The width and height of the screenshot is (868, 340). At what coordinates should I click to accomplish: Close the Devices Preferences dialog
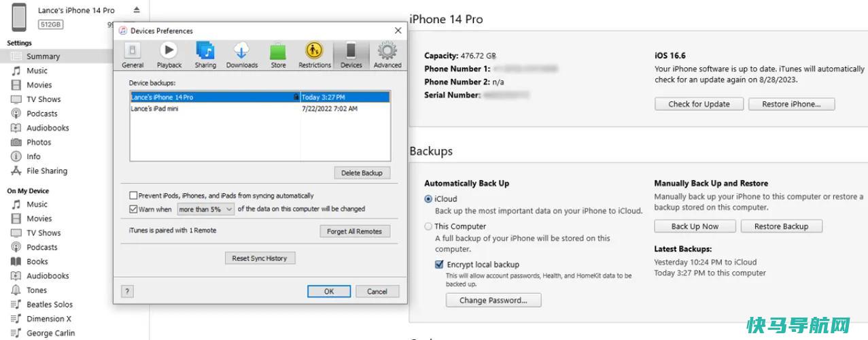pyautogui.click(x=398, y=31)
